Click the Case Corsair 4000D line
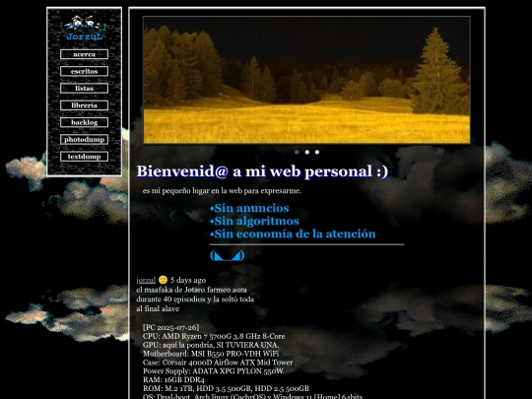Screen dimensions: 532x399 click(x=218, y=363)
